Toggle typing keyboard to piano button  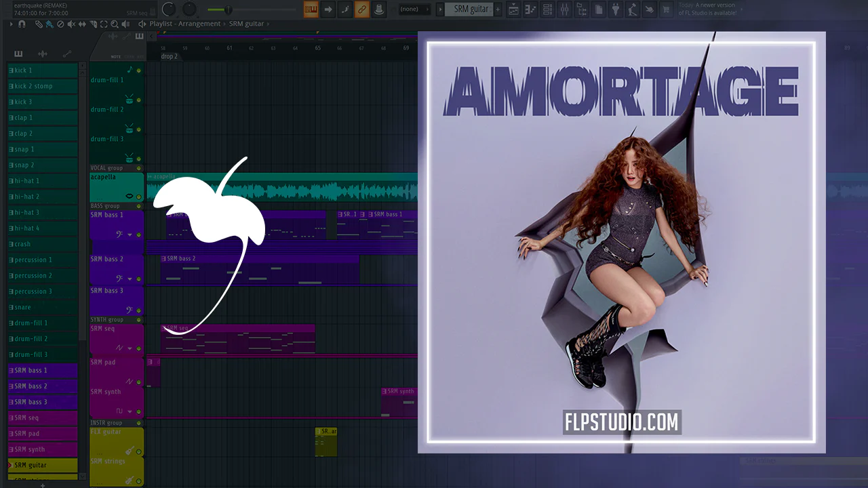click(x=311, y=9)
